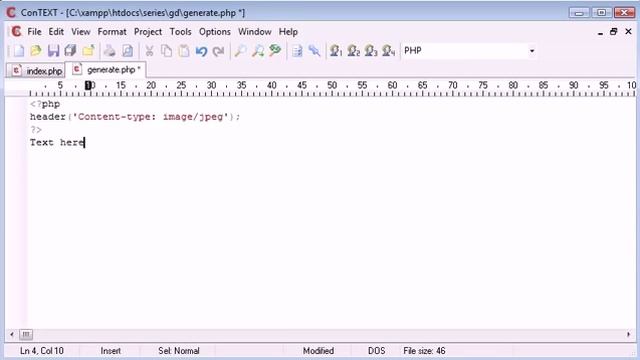Click ruler mark 50 above the editor
This screenshot has height=360, width=640.
coord(332,85)
